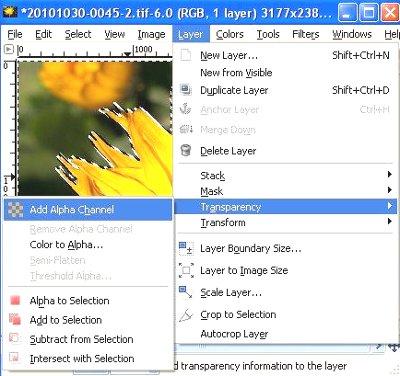Screen dimensions: 400x376
Task: Click the Subtract from Selection icon
Action: click(14, 338)
